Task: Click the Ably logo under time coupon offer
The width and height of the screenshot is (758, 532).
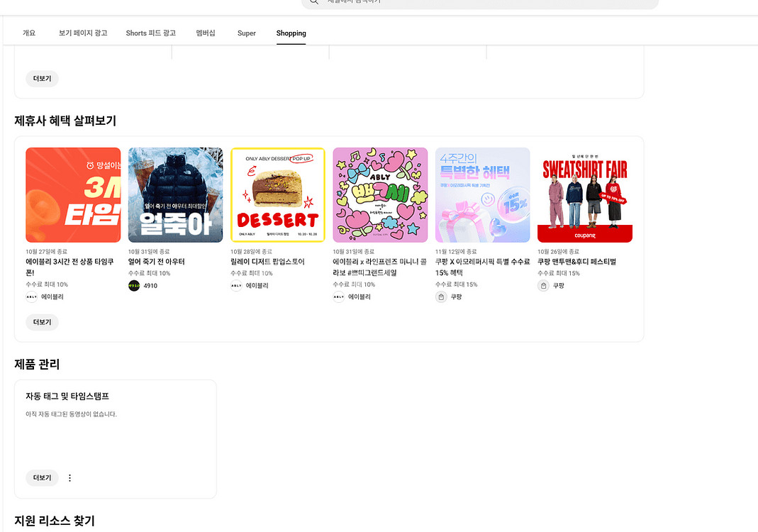Action: coord(32,297)
